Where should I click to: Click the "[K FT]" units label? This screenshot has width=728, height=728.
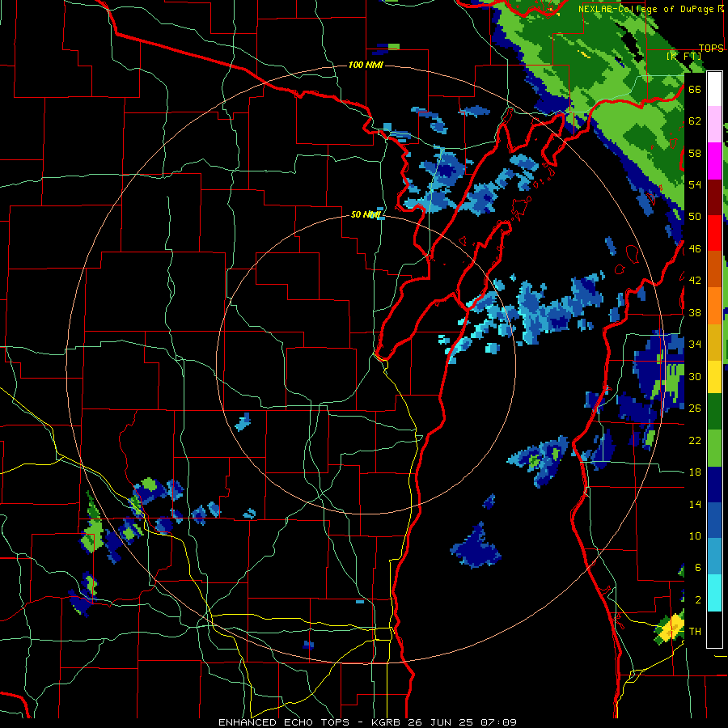(x=684, y=56)
